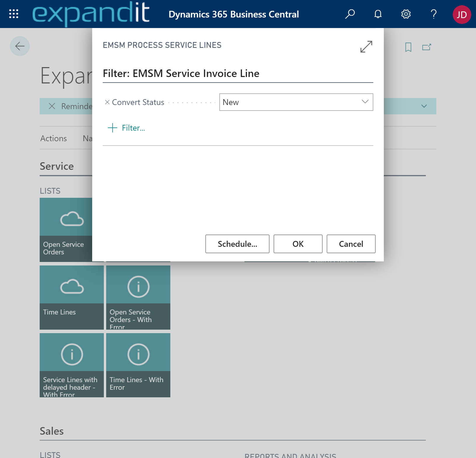
Task: Open page in new window icon
Action: 426,47
